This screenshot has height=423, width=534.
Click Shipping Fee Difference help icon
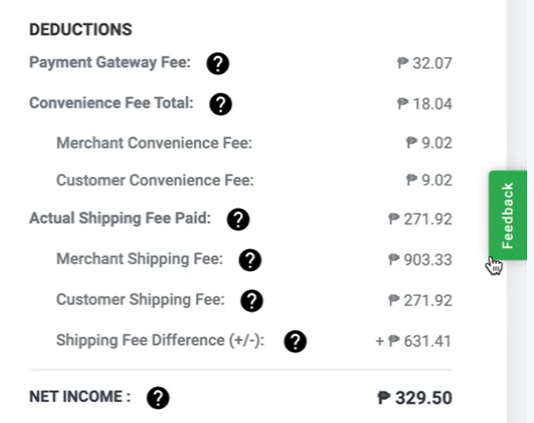(x=295, y=341)
